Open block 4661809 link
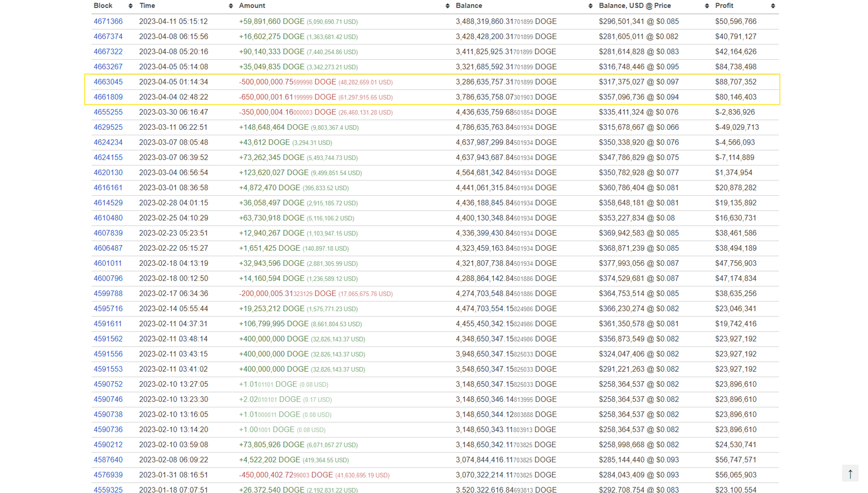 pyautogui.click(x=108, y=97)
